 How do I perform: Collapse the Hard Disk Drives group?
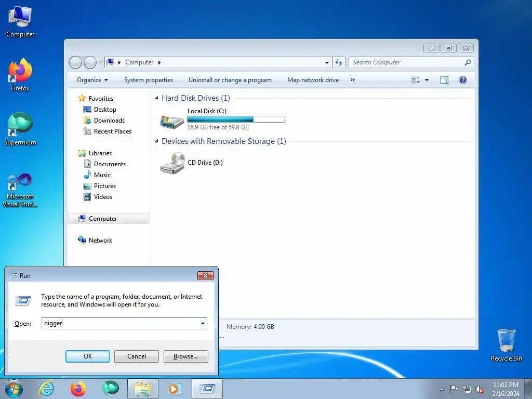(156, 98)
